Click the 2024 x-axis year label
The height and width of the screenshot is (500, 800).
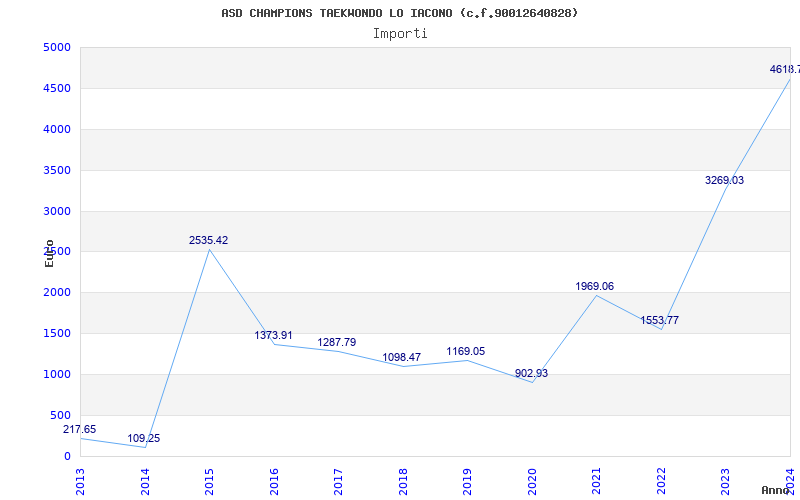(x=790, y=482)
